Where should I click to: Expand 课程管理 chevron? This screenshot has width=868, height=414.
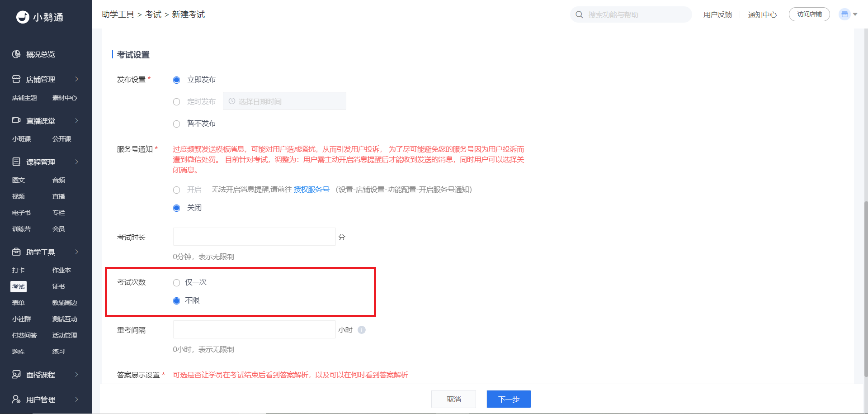[x=77, y=162]
